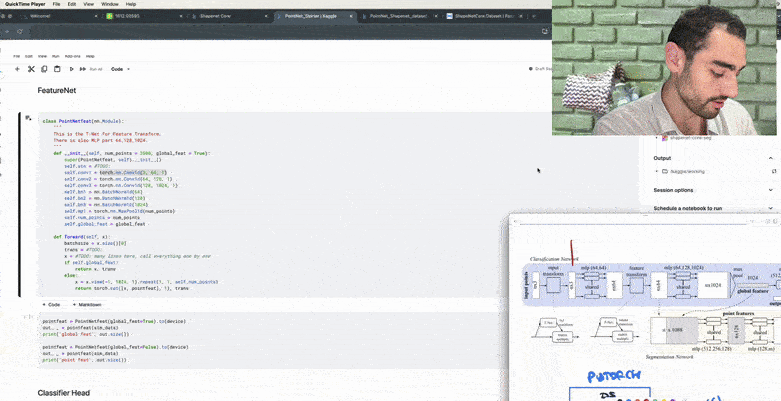Click the + Code button below the cell

pyautogui.click(x=52, y=304)
